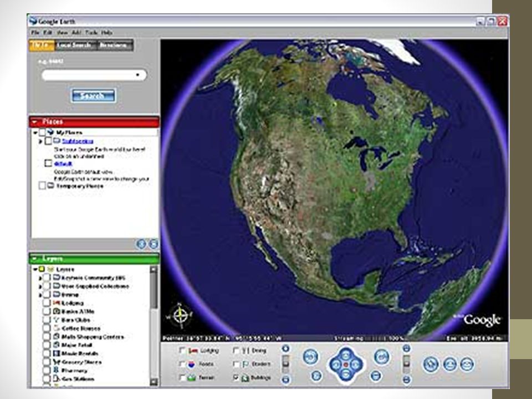The height and width of the screenshot is (399, 532).
Task: Tick the Sightseeing folder checkbox
Action: tap(49, 141)
